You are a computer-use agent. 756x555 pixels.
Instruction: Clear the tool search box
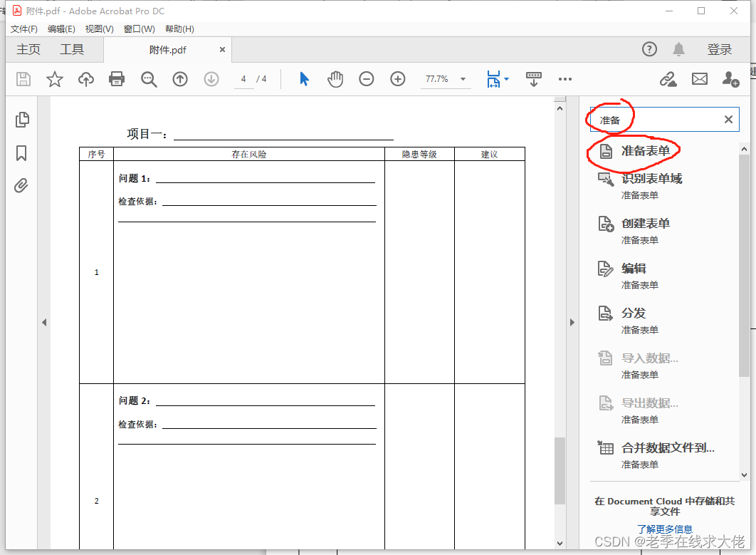[728, 119]
